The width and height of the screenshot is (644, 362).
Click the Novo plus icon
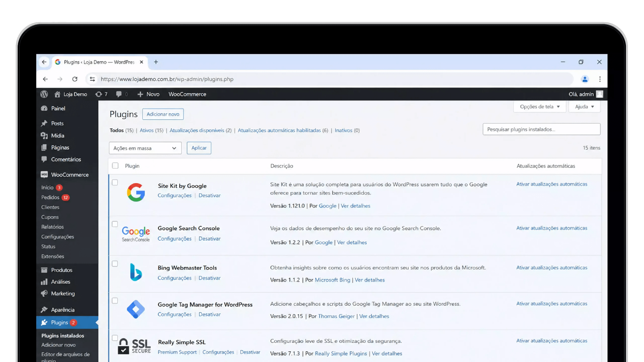point(140,94)
